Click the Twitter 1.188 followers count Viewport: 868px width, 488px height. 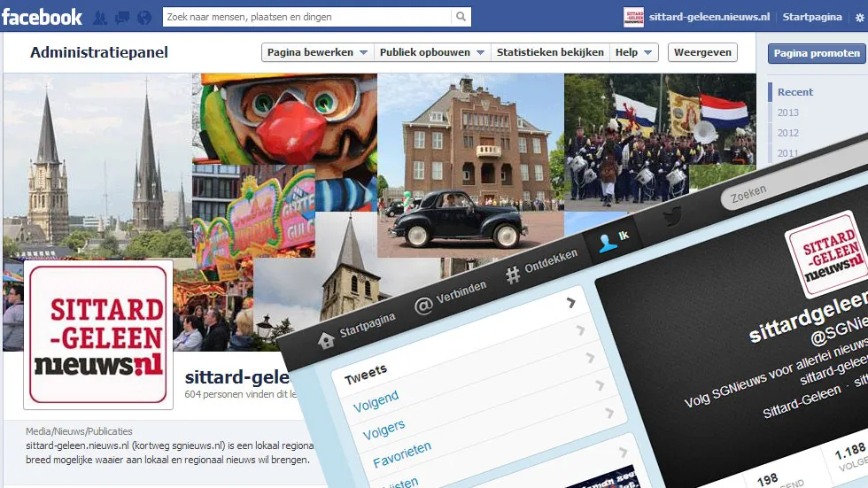[849, 451]
